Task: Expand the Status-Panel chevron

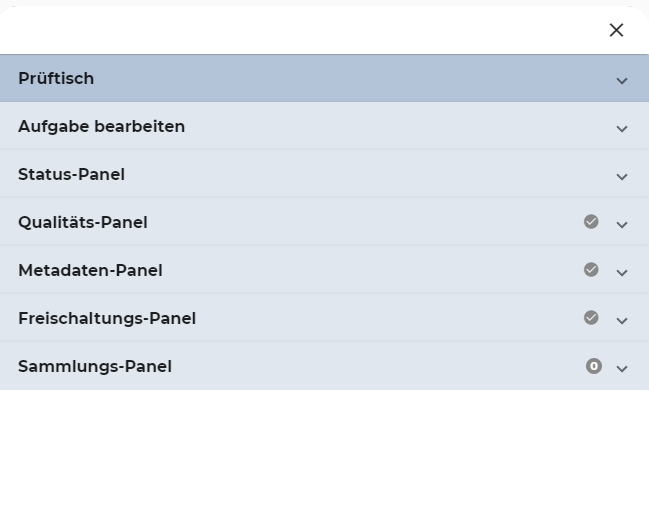Action: [x=622, y=176]
